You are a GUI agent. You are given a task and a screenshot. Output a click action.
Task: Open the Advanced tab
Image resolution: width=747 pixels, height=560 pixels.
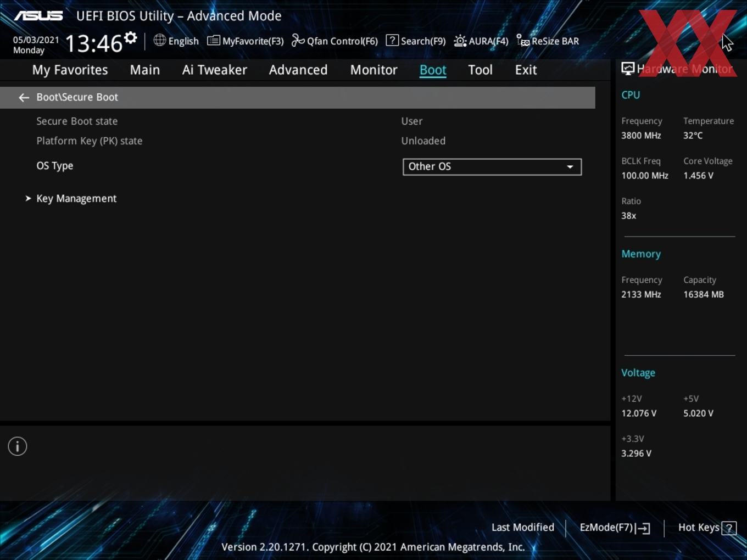click(298, 70)
